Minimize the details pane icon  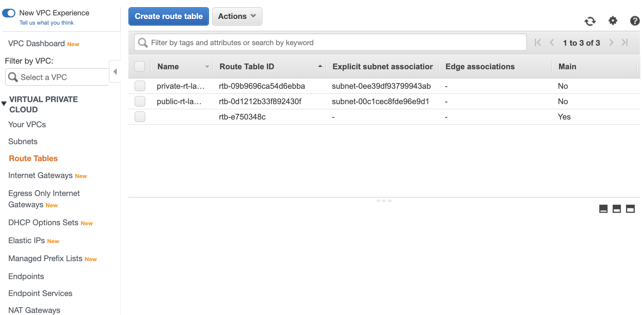(603, 209)
